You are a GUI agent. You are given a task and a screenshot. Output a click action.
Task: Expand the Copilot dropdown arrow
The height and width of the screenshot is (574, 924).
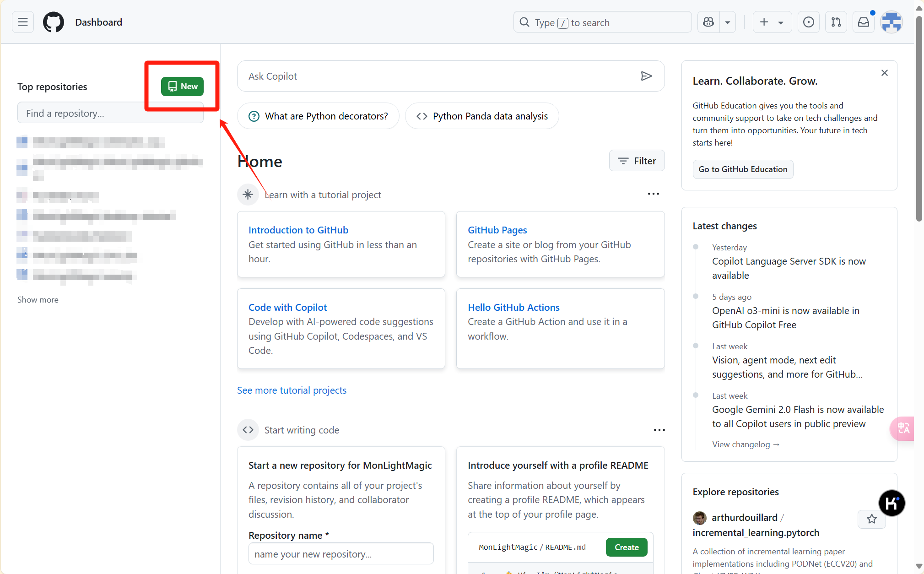pyautogui.click(x=728, y=22)
